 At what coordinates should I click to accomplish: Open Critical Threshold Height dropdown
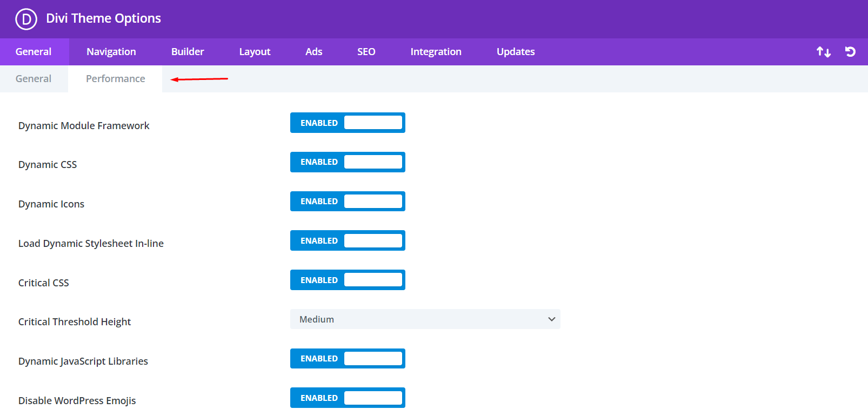coord(425,319)
